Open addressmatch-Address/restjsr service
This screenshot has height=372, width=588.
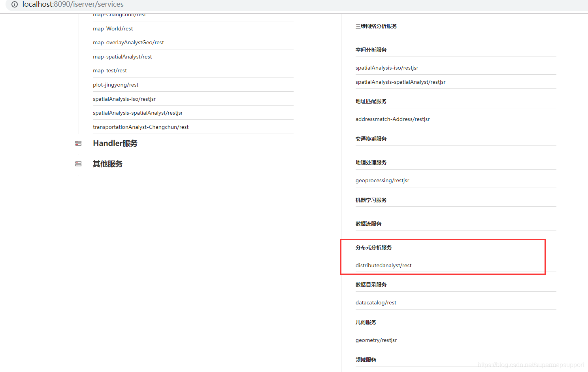click(392, 119)
